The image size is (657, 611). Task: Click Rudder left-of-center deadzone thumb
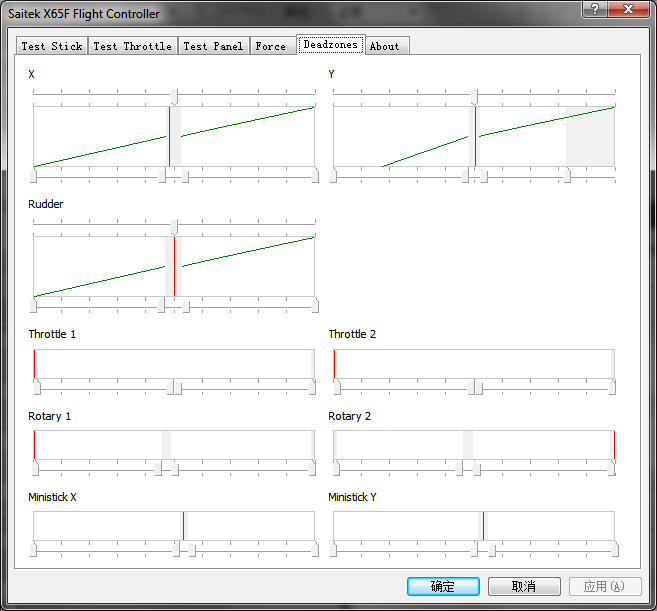point(161,306)
